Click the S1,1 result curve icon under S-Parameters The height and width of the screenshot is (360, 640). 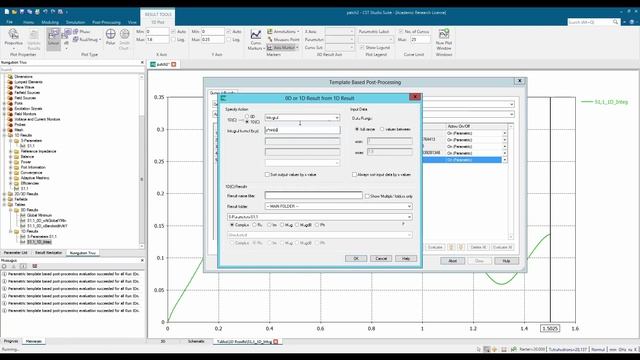point(23,146)
